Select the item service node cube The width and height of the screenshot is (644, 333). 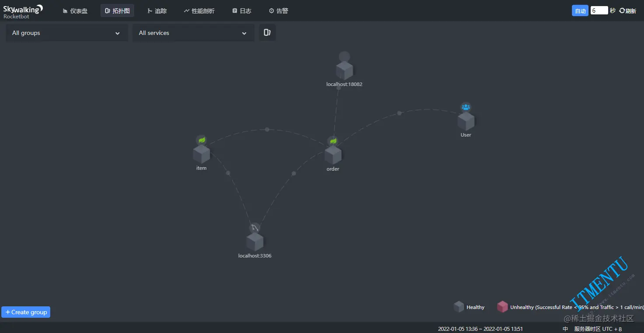tap(201, 154)
